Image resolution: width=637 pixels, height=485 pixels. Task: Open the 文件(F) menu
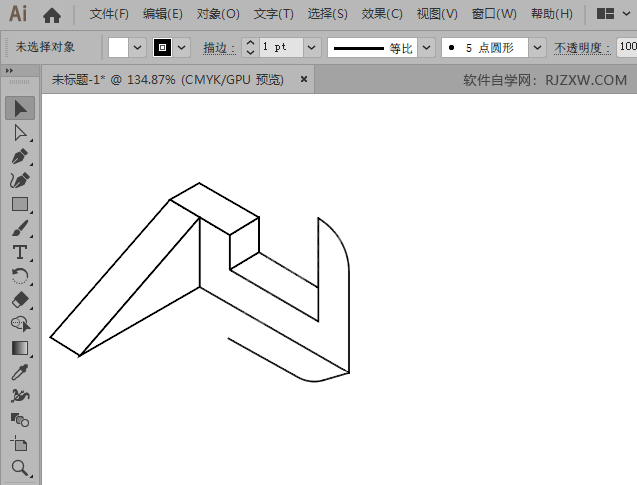coord(109,14)
